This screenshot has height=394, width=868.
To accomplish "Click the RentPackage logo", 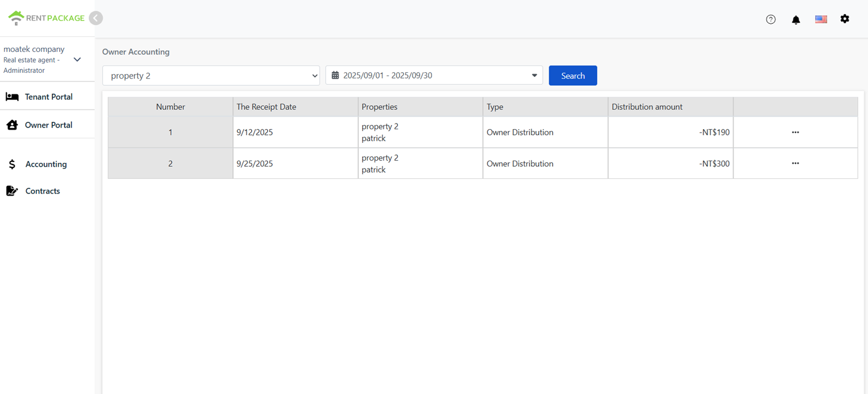I will click(46, 18).
